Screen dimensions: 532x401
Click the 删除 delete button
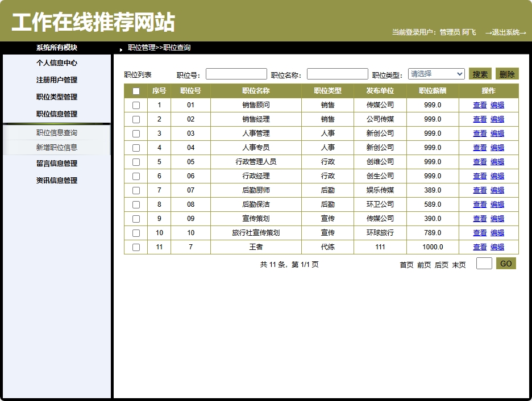point(506,73)
